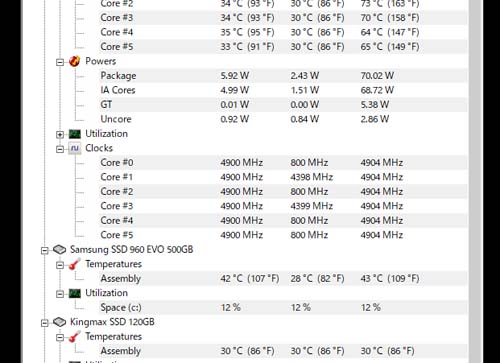Click the thermometer icon under Kingmax SSD
The width and height of the screenshot is (500, 363).
pos(75,337)
